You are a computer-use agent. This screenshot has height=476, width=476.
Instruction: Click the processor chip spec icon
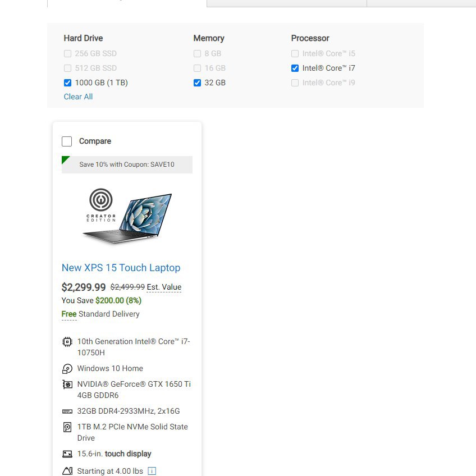click(67, 342)
